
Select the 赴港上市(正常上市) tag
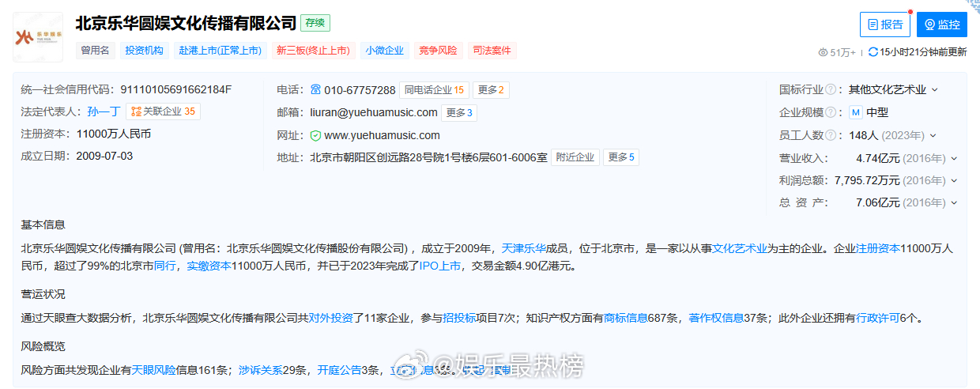click(x=220, y=51)
